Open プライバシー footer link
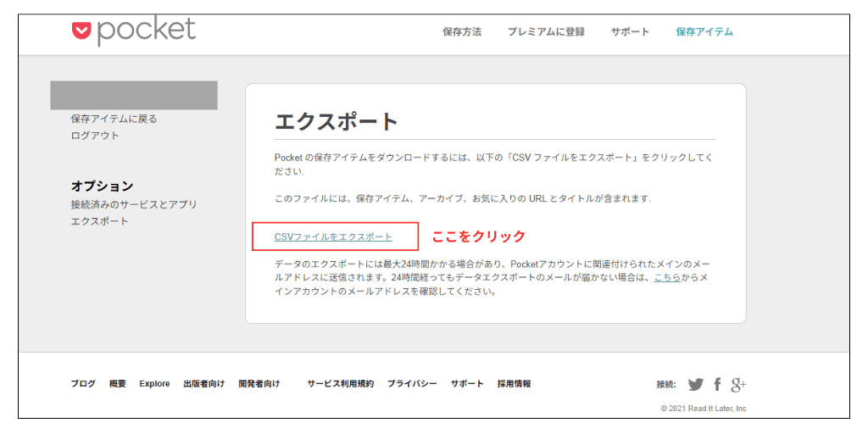The image size is (868, 434). pos(413,384)
